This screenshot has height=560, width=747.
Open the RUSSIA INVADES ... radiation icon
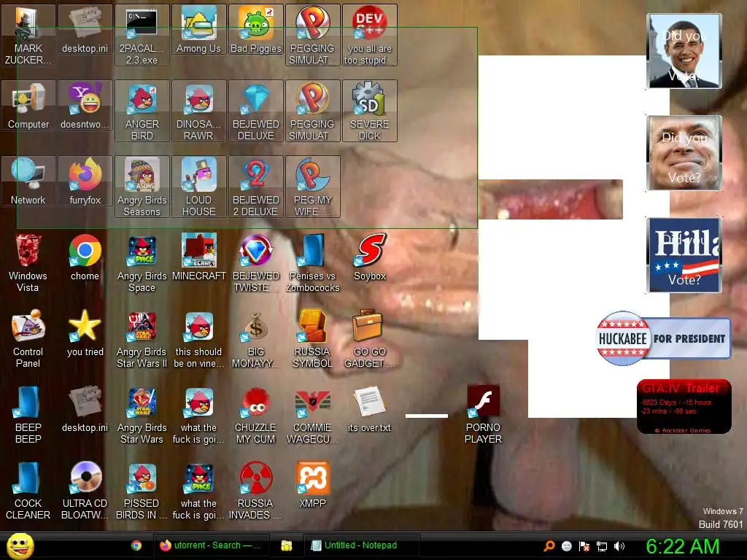256,491
